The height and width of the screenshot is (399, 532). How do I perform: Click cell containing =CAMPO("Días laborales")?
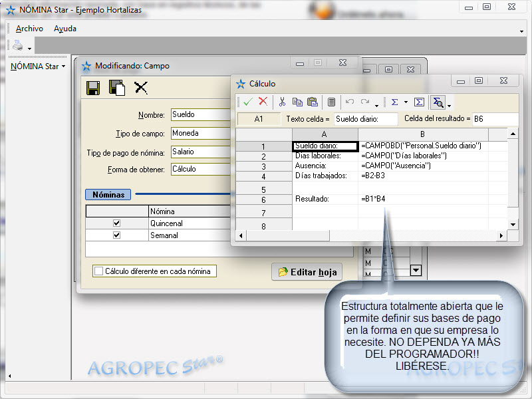click(423, 156)
